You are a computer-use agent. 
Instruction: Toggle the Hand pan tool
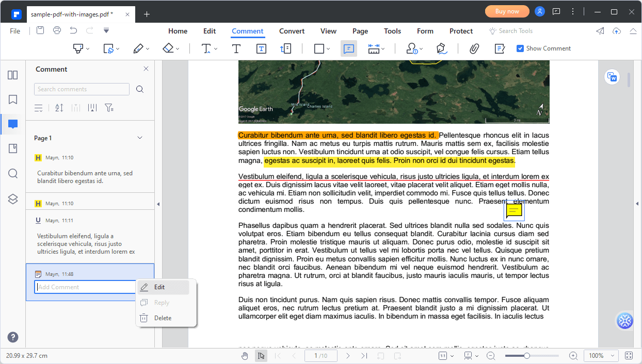click(x=244, y=355)
